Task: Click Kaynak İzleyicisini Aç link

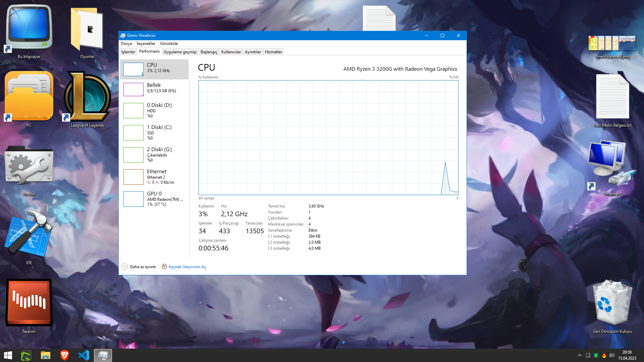Action: (187, 267)
